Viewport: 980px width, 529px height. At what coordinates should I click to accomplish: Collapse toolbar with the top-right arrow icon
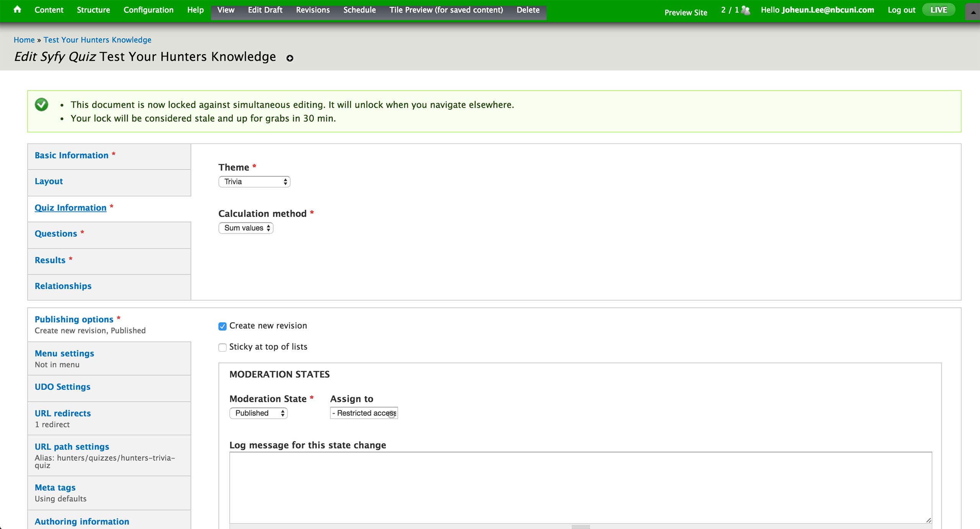973,11
